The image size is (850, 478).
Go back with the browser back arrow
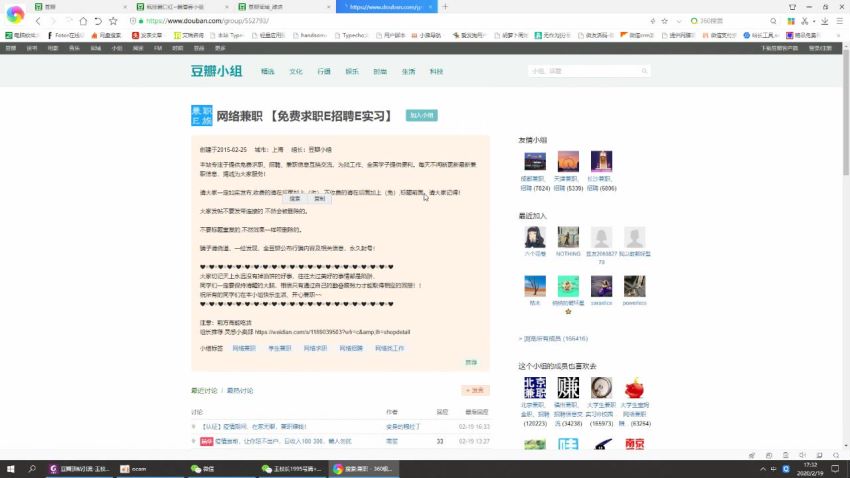(38, 21)
